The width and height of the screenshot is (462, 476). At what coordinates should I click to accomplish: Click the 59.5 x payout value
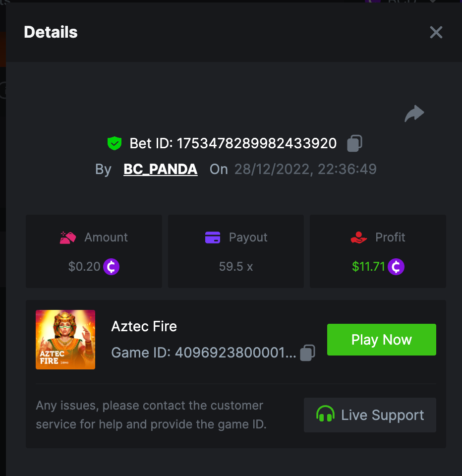236,267
